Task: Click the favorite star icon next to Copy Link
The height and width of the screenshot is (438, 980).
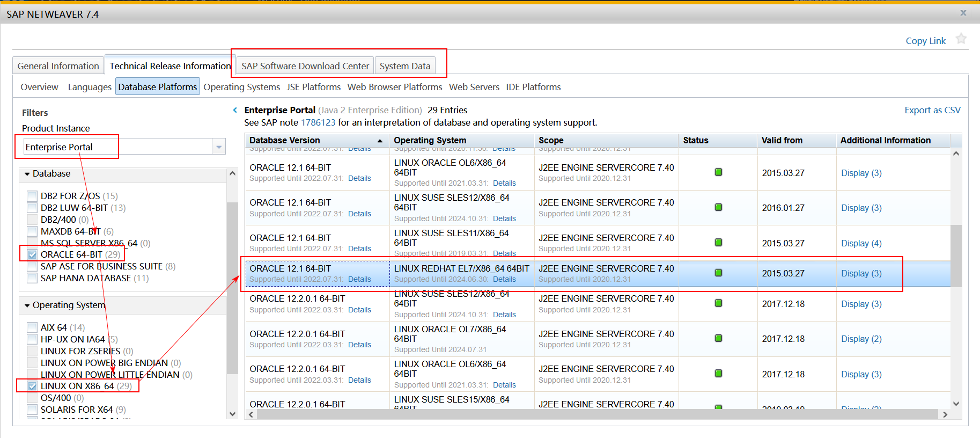Action: coord(961,39)
